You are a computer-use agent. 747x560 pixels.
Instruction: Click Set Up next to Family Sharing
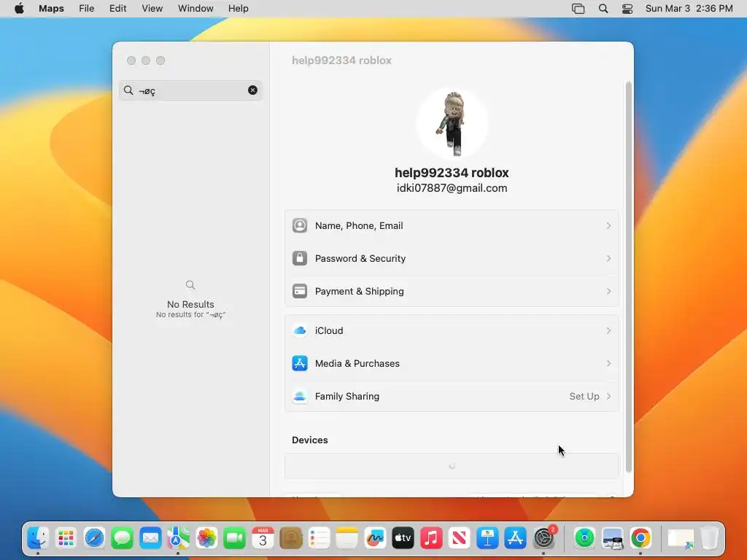click(584, 396)
